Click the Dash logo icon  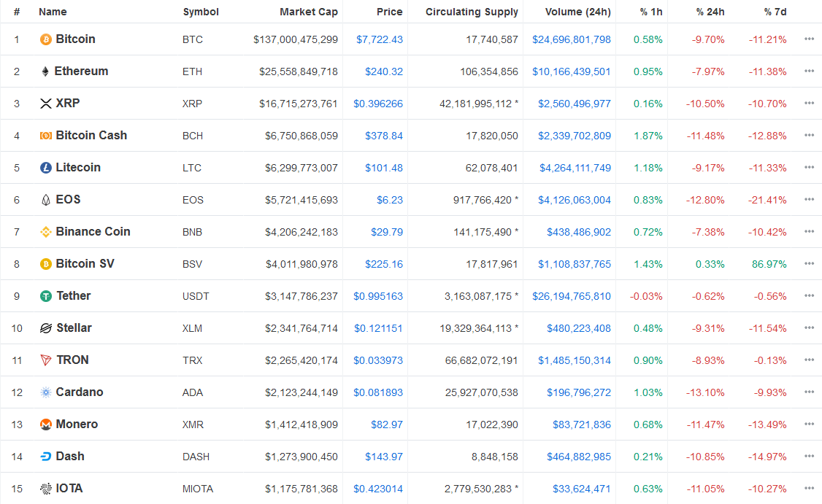45,457
